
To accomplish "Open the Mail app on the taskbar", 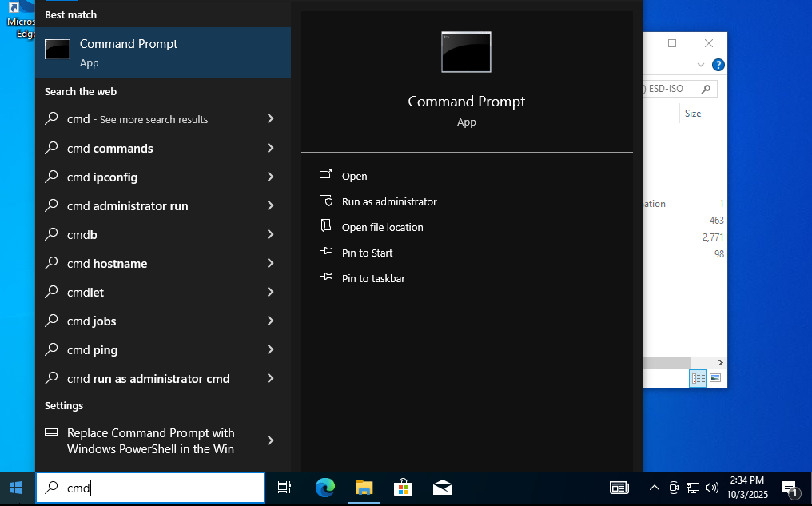I will (x=442, y=488).
